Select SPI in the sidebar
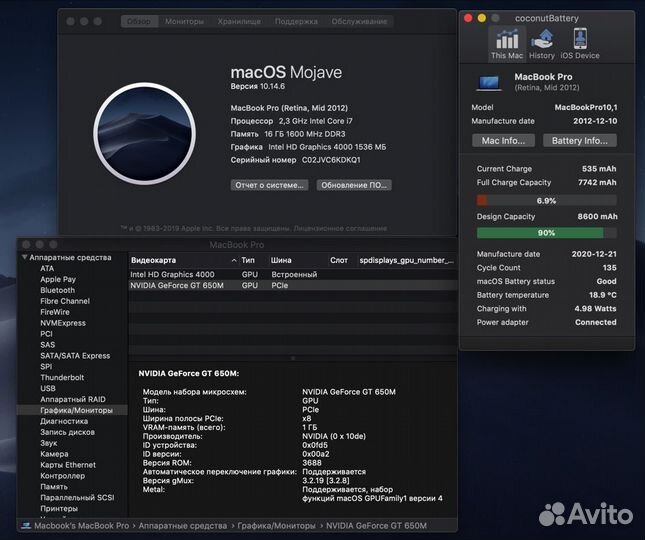Screen dimensions: 645x540 coord(46,366)
